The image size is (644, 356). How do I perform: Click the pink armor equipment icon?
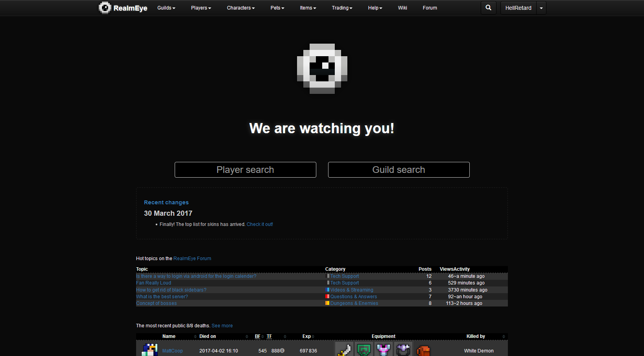[384, 350]
